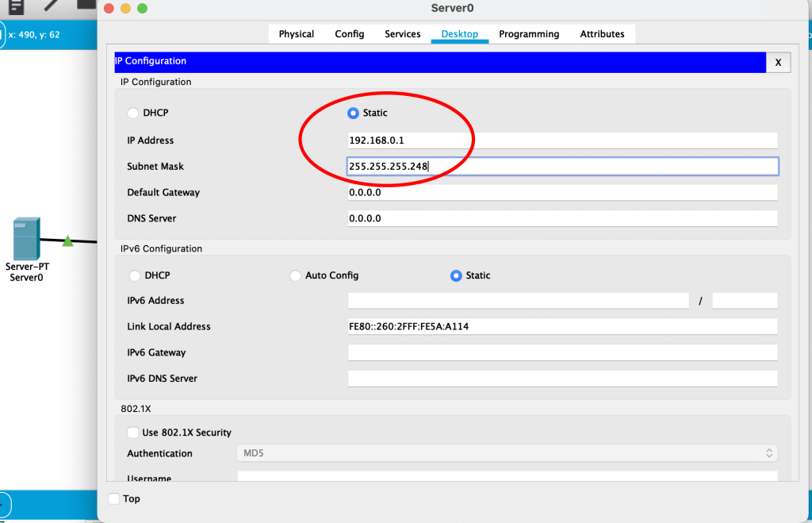
Task: Click the IP Address input field
Action: click(562, 140)
